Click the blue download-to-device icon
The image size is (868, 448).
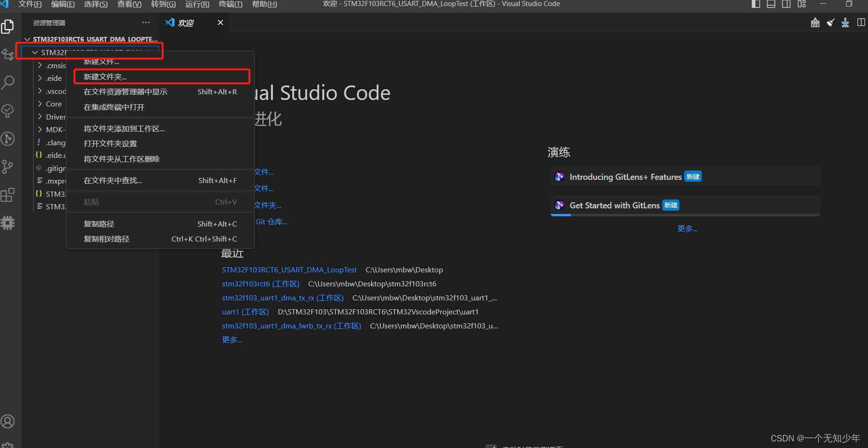pos(845,22)
